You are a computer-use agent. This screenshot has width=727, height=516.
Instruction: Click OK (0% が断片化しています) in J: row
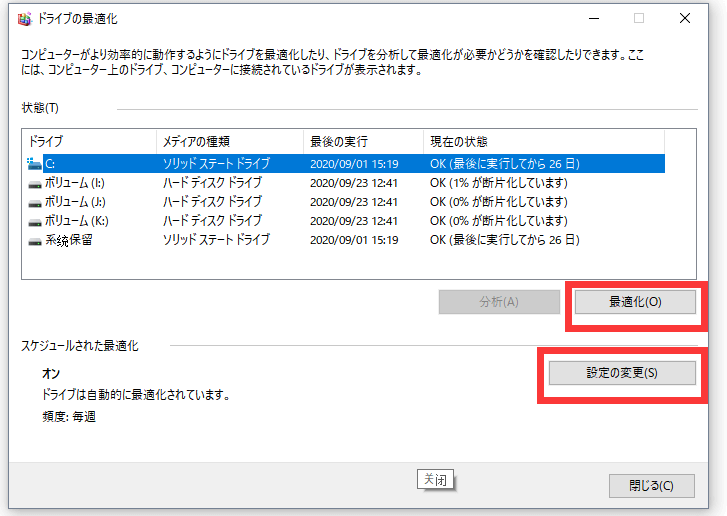[498, 202]
